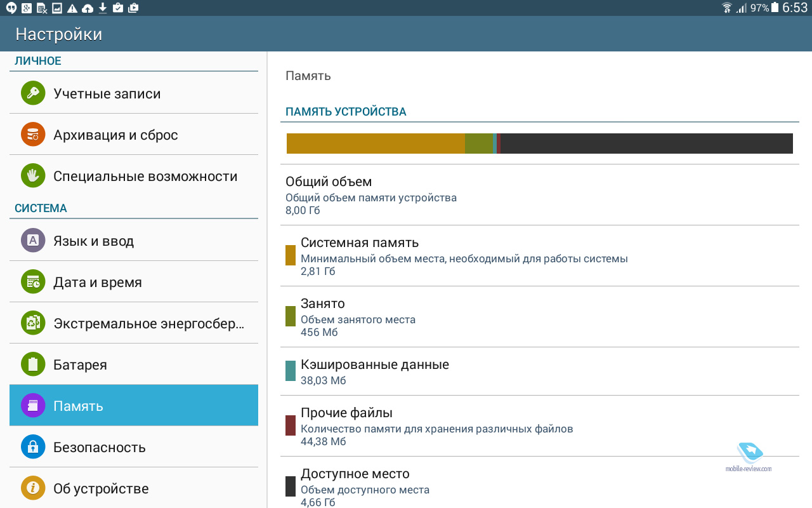
Task: Tap the picture notification icon in status bar
Action: click(57, 8)
